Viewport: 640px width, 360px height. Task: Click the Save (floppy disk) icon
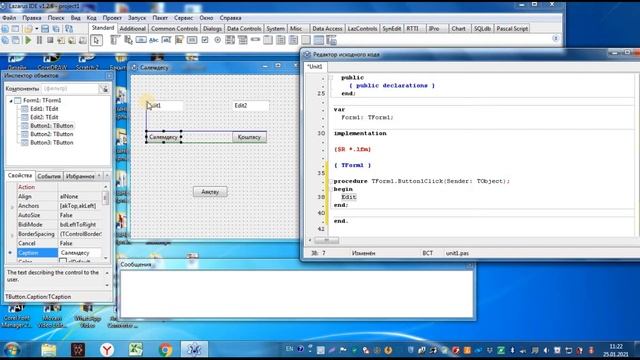click(x=45, y=29)
